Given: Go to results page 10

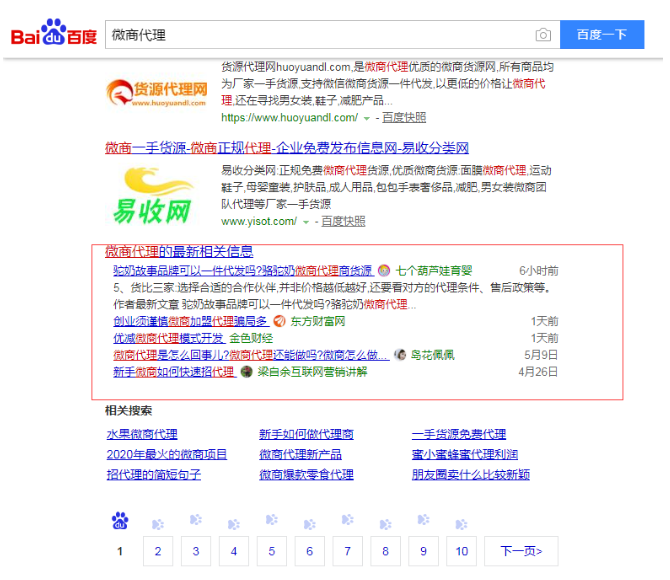Looking at the screenshot, I should [461, 551].
